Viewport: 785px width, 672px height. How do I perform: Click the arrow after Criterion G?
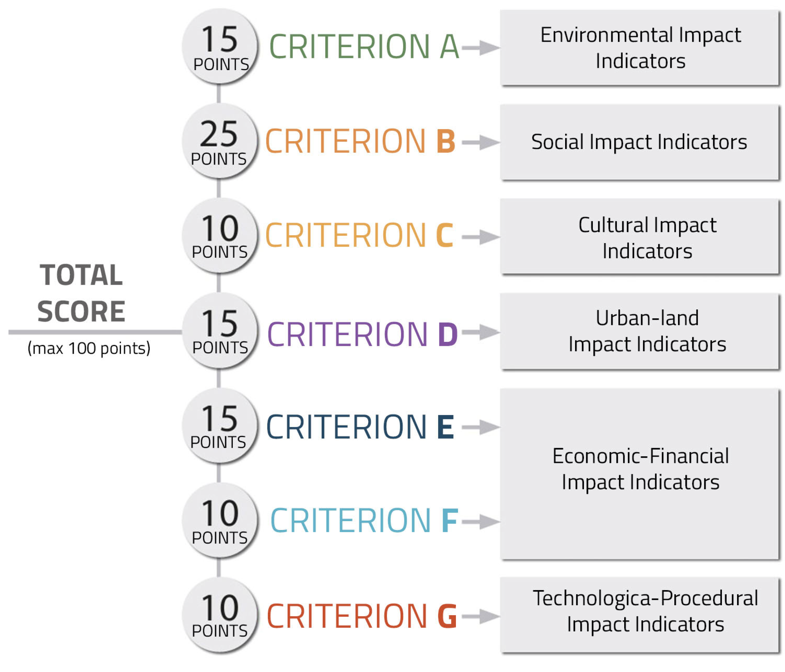click(480, 617)
